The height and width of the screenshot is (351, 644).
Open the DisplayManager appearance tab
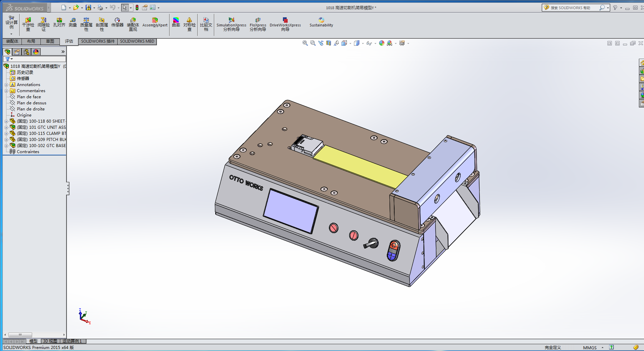[x=36, y=51]
